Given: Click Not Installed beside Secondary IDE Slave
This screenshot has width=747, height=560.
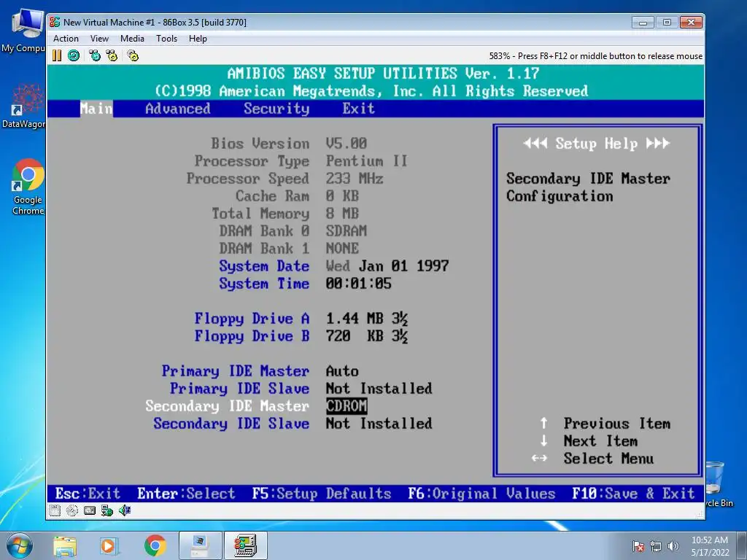Looking at the screenshot, I should 379,424.
